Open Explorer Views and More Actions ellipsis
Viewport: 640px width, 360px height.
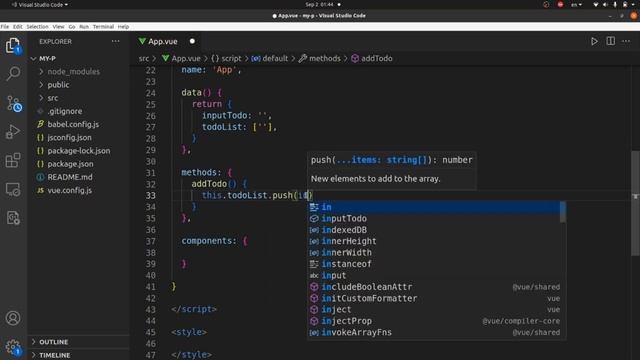116,41
